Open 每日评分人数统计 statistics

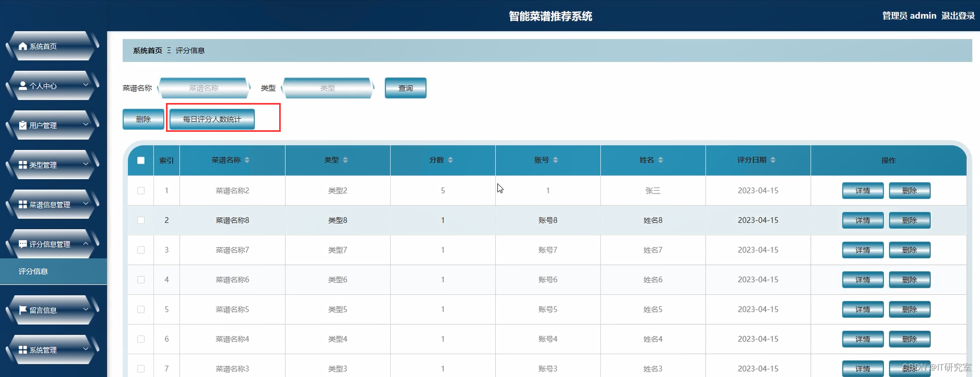coord(212,119)
